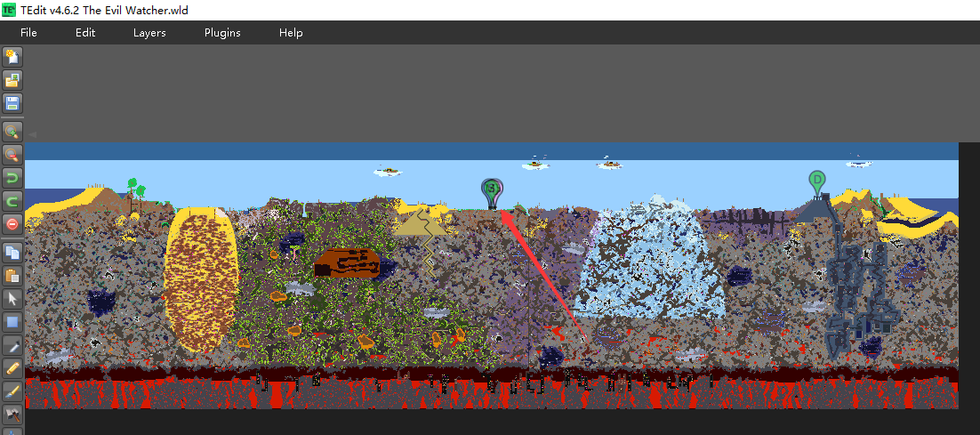This screenshot has height=435, width=980.
Task: Click the Paste clipboard icon
Action: coord(12,275)
